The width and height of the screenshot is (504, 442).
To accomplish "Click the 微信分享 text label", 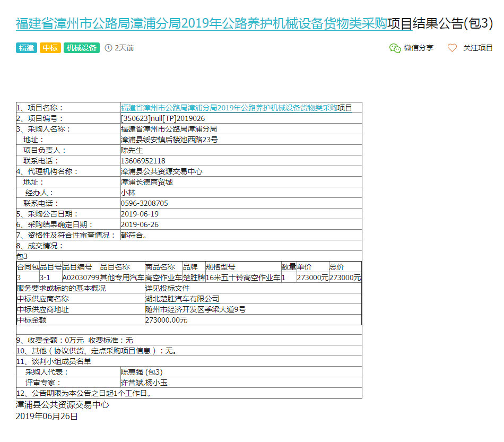I will click(419, 48).
